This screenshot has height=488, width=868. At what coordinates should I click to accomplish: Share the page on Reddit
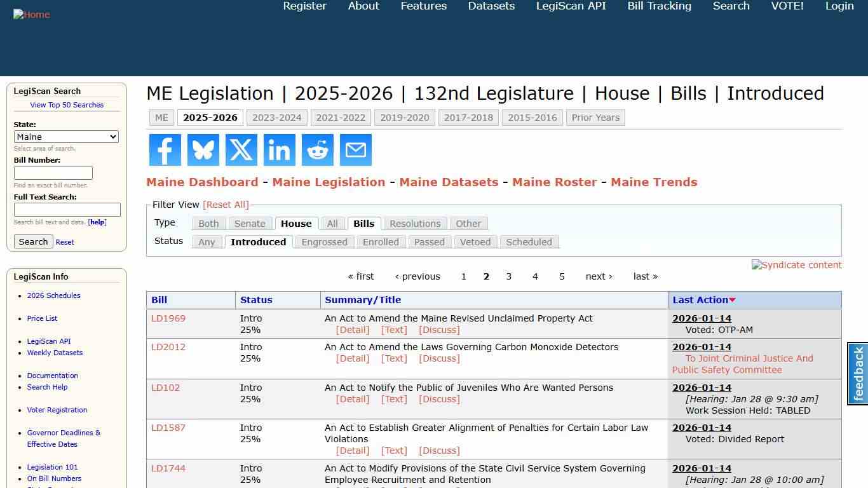[317, 150]
